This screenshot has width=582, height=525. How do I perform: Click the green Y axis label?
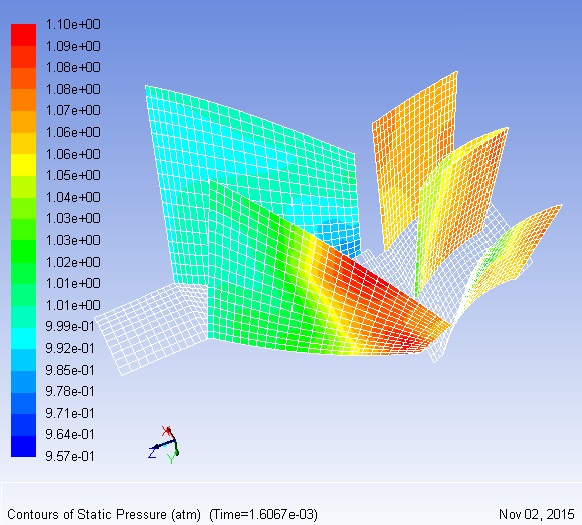click(x=171, y=459)
